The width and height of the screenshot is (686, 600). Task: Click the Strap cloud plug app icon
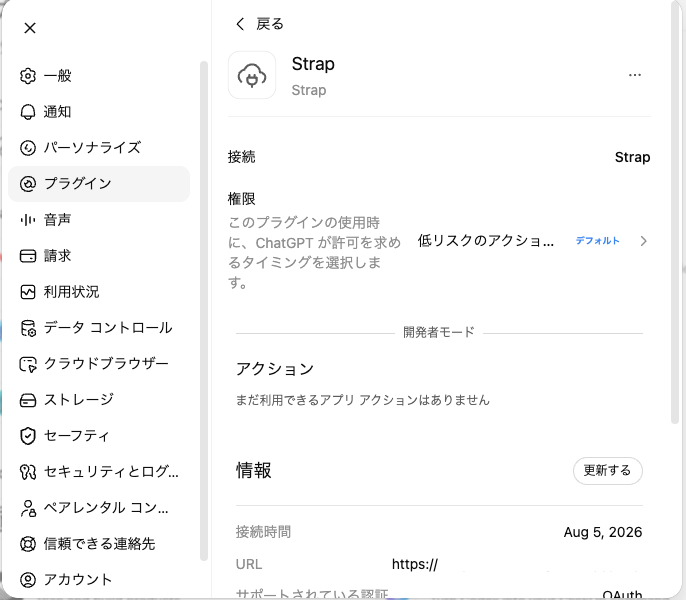252,75
